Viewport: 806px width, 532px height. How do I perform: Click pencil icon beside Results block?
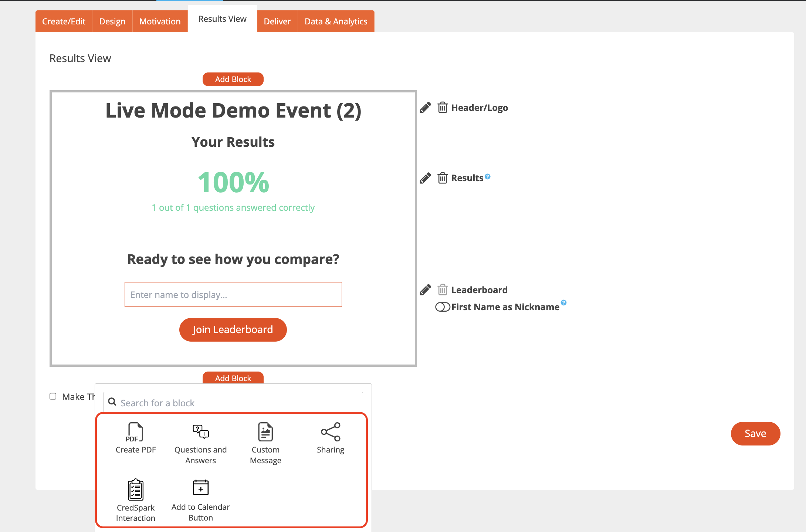(425, 178)
